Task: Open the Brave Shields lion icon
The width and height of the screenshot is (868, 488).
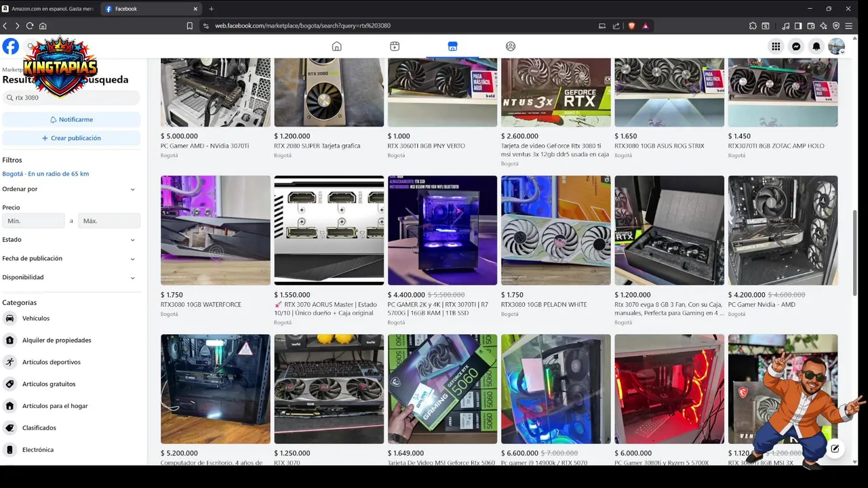Action: point(631,26)
